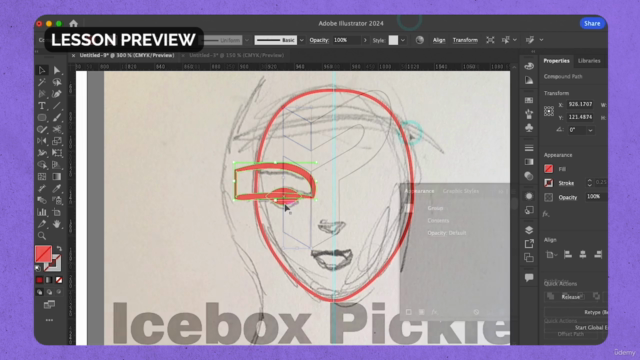Open the Basic brush definition dropdown

click(302, 40)
